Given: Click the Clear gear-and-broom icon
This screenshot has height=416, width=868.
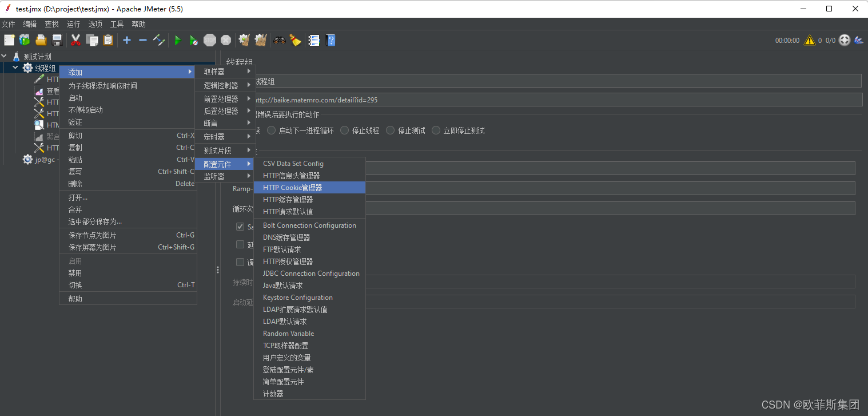Looking at the screenshot, I should (x=244, y=40).
